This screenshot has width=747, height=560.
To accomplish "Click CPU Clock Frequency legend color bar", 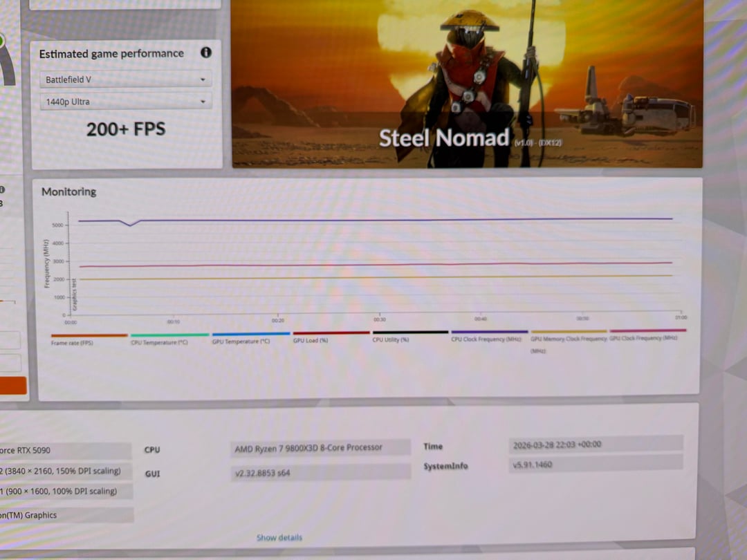I will [488, 332].
